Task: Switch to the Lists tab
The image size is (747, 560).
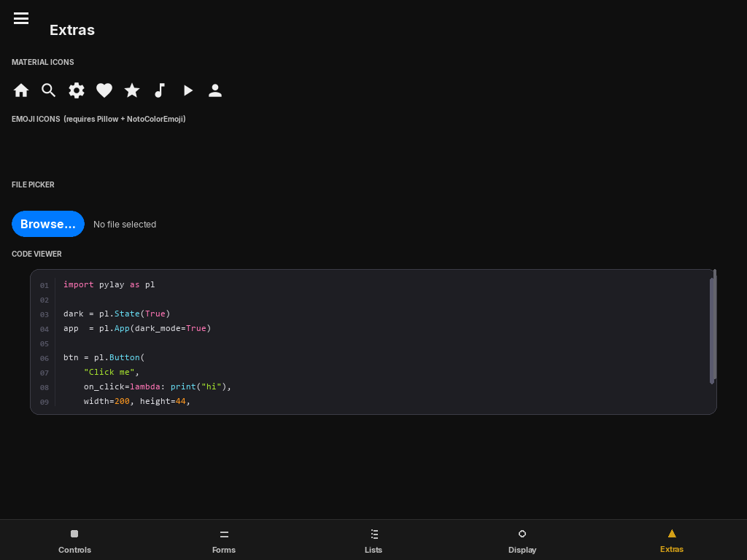Action: click(x=373, y=540)
